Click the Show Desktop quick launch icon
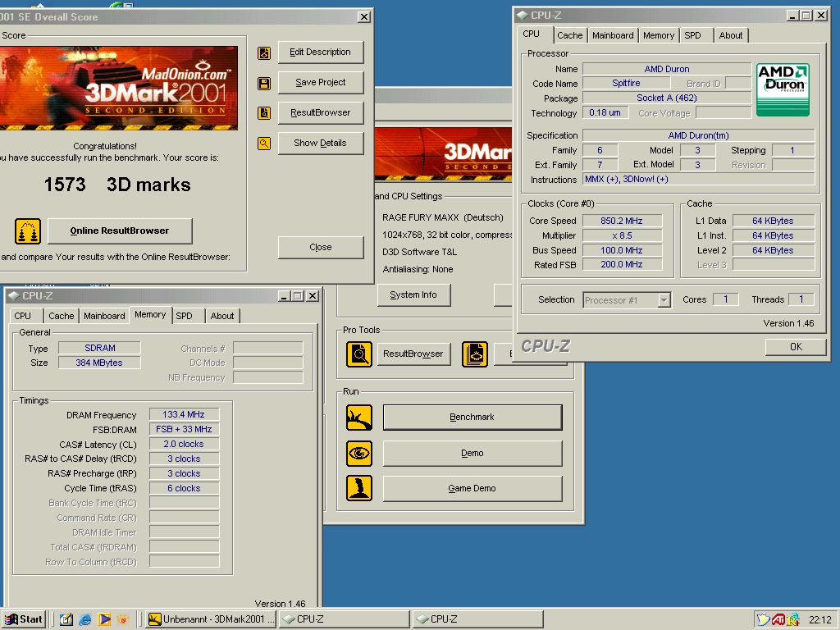Viewport: 840px width, 630px height. 66,619
